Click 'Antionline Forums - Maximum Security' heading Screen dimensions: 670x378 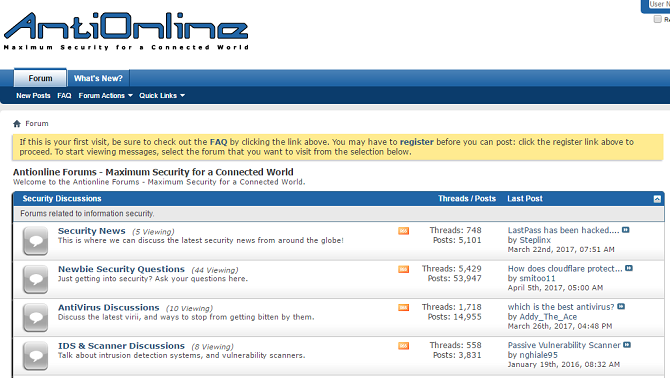153,172
